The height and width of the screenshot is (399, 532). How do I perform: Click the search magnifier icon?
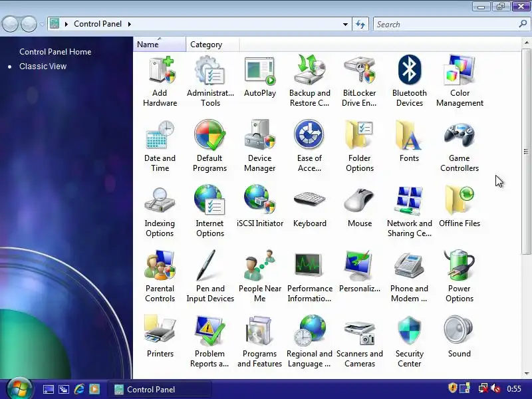523,24
